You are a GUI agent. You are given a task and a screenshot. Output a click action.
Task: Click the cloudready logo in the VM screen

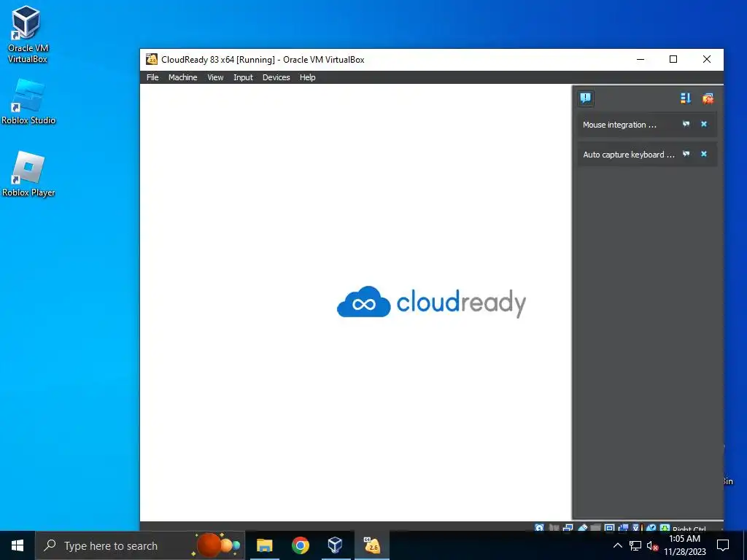pos(431,302)
